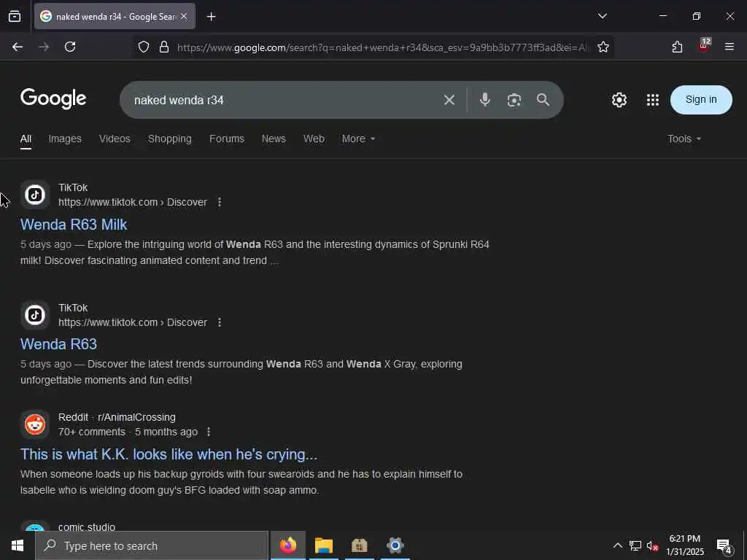Click the Google logo

pos(53,98)
